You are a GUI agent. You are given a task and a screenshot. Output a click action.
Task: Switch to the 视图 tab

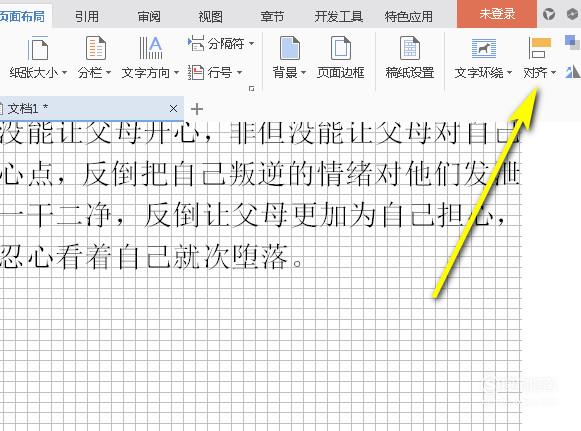click(x=210, y=16)
